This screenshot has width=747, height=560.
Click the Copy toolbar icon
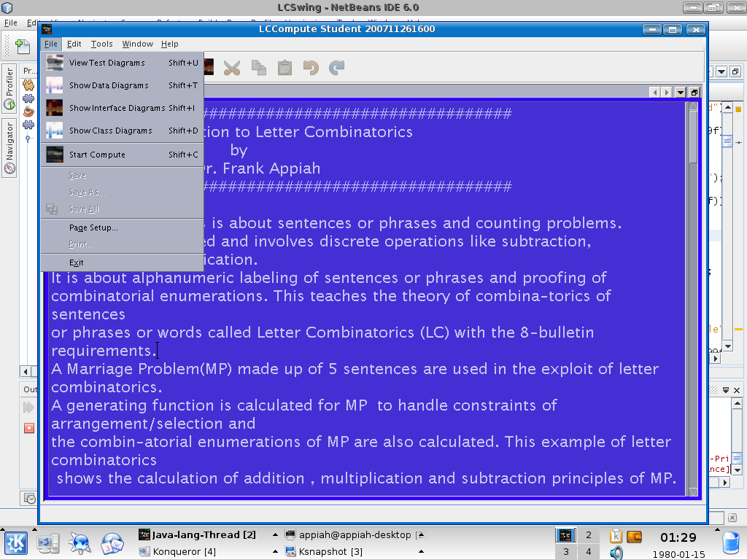pos(259,68)
